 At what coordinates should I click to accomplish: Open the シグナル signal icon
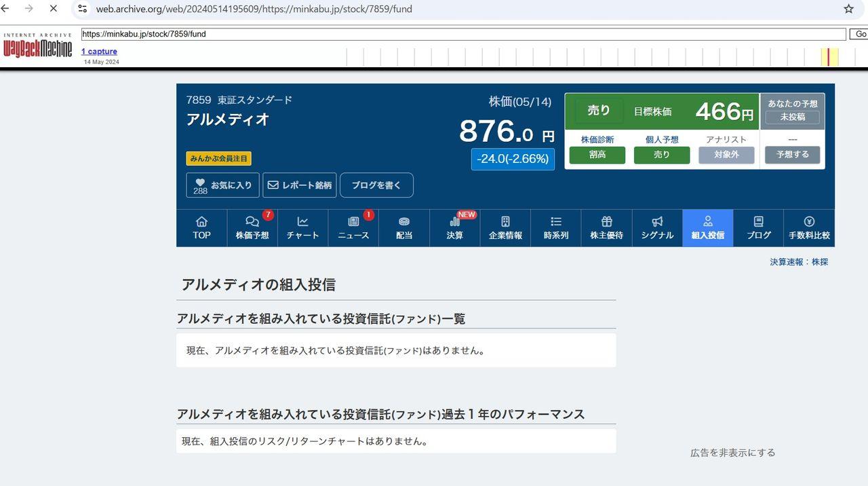pyautogui.click(x=656, y=227)
